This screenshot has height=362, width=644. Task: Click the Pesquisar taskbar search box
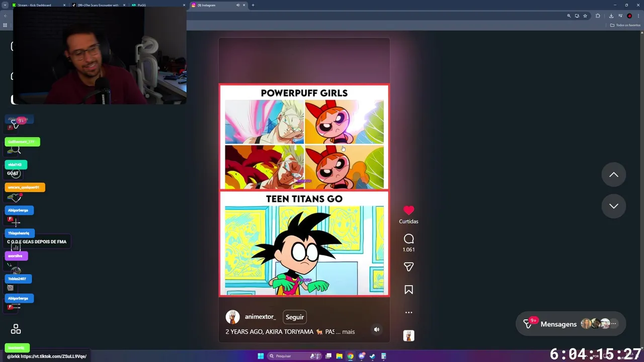tap(294, 356)
